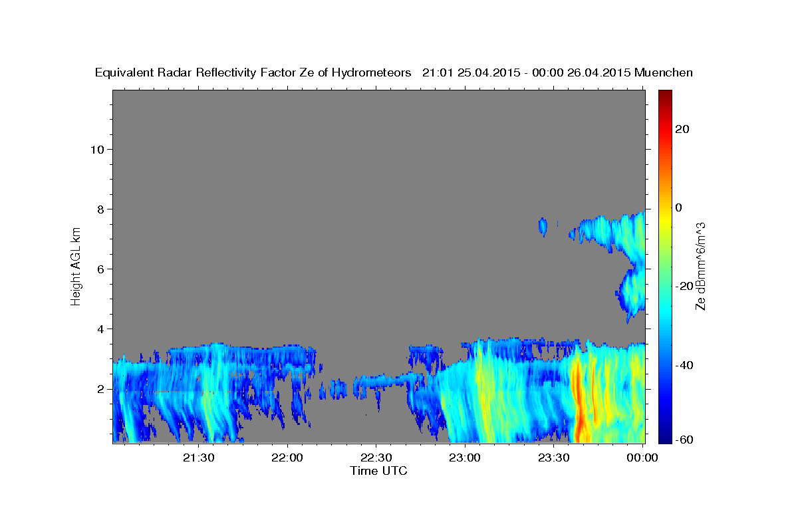Click the 'Height AGL km' axis label
The width and height of the screenshot is (798, 532).
[x=76, y=265]
